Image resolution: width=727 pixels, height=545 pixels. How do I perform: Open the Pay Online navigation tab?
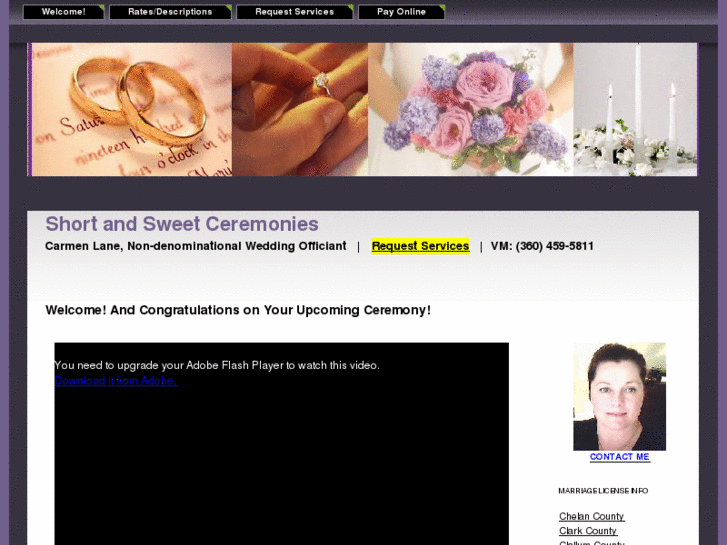pos(401,12)
